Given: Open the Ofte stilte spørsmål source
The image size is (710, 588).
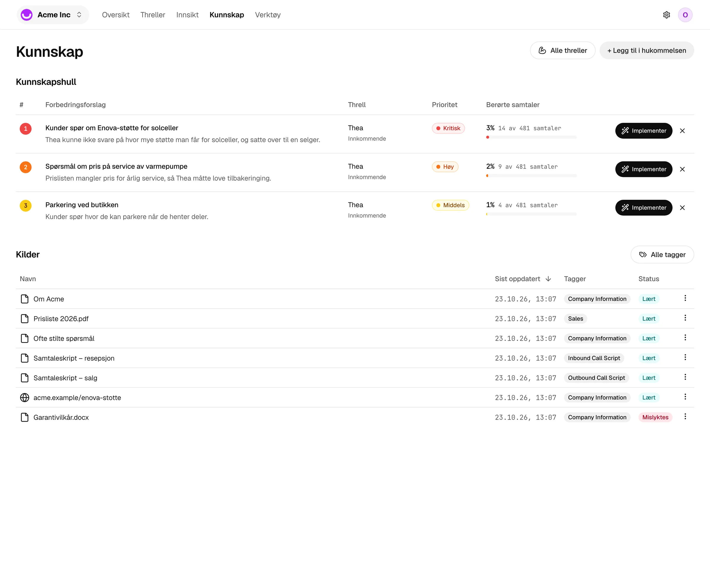Looking at the screenshot, I should pyautogui.click(x=64, y=339).
